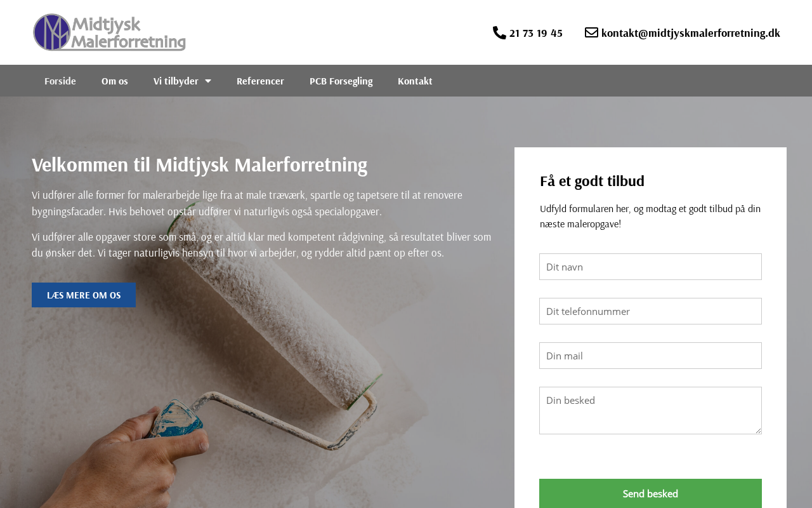Go to the Om os page
Viewport: 812px width, 508px height.
(115, 81)
